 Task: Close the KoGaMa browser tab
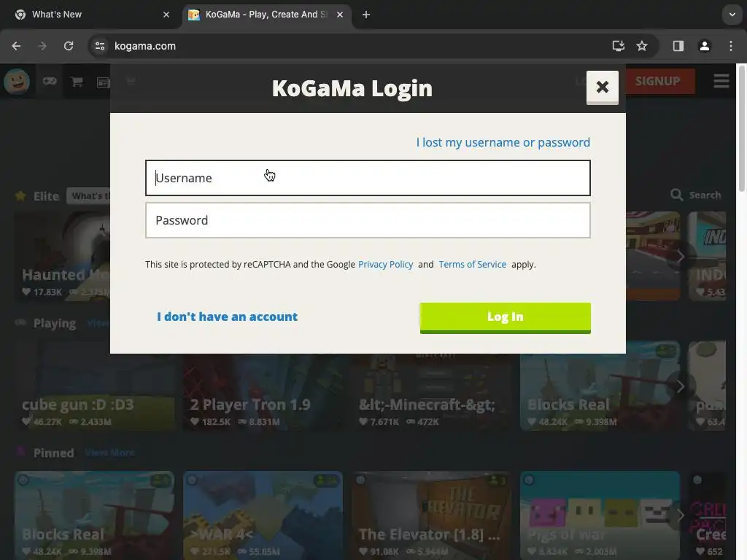(x=340, y=15)
